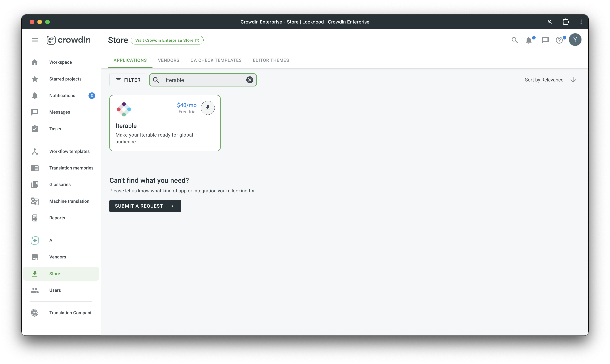Switch to the VENDORS tab

tap(169, 60)
